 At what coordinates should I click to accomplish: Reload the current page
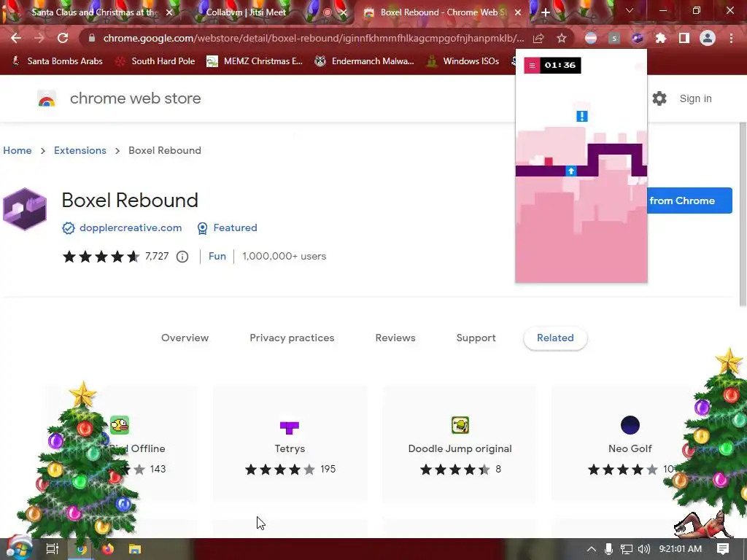point(63,38)
